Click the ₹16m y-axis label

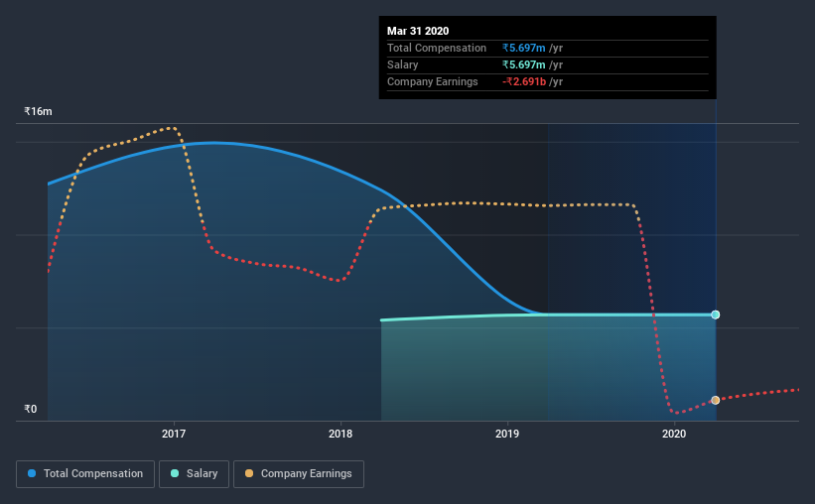pos(38,111)
